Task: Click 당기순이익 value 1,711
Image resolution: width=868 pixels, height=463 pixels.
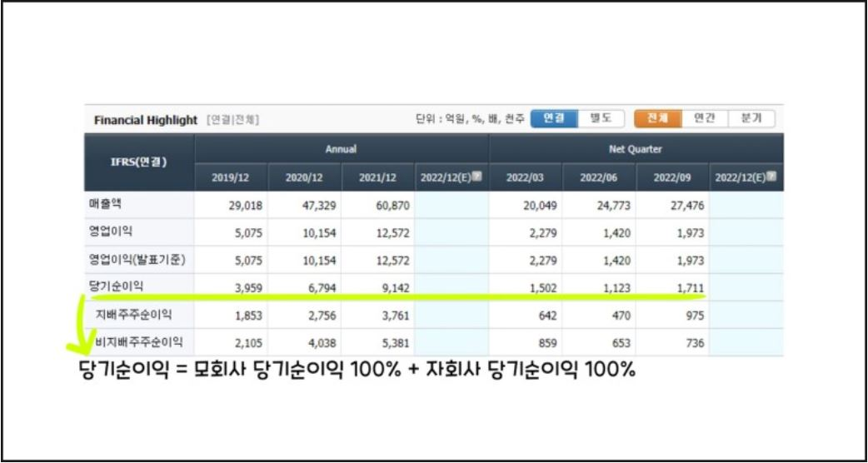Action: (x=690, y=288)
